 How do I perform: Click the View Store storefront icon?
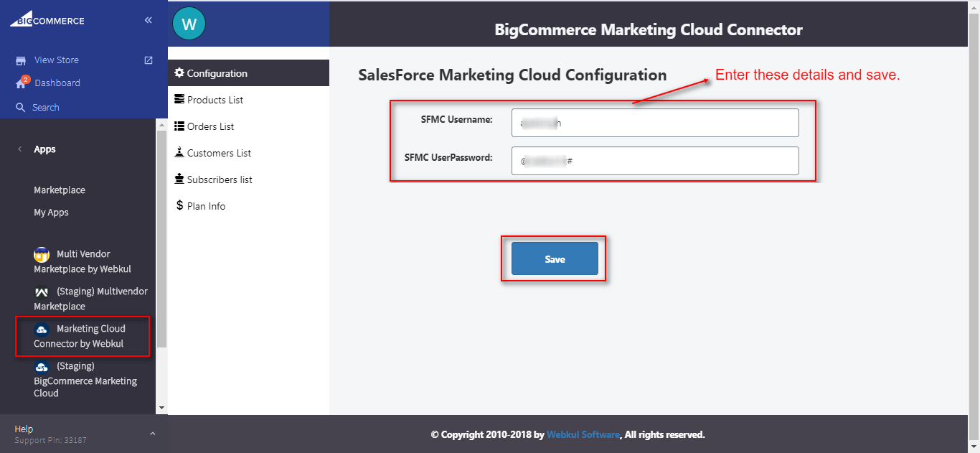point(21,60)
